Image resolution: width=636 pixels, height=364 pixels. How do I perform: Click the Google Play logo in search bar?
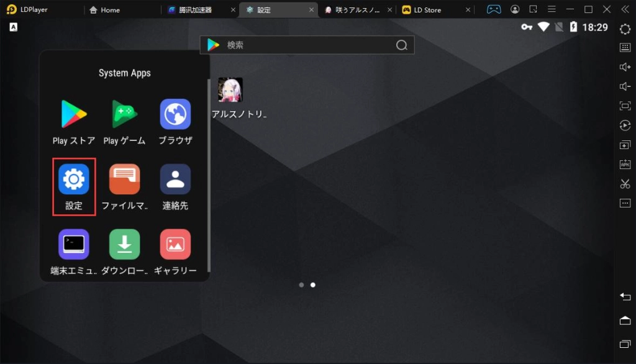(x=214, y=45)
